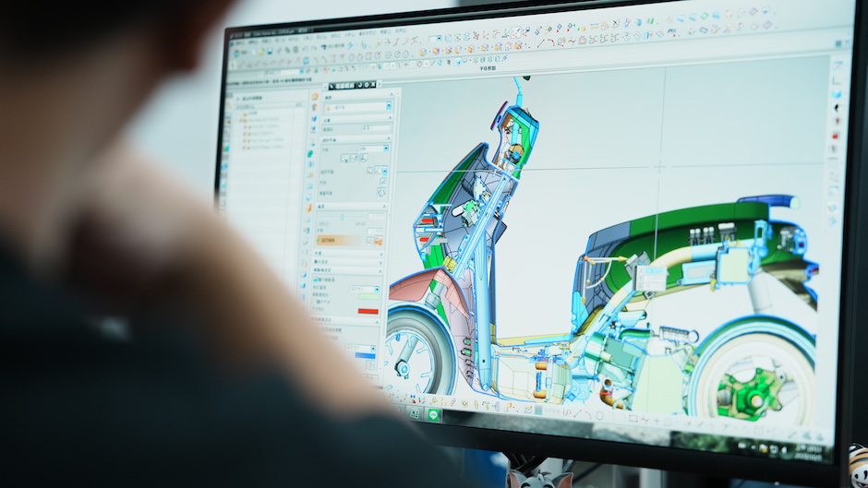Image resolution: width=868 pixels, height=488 pixels.
Task: Open the dropdown above the light green swatch
Action: (x=364, y=289)
